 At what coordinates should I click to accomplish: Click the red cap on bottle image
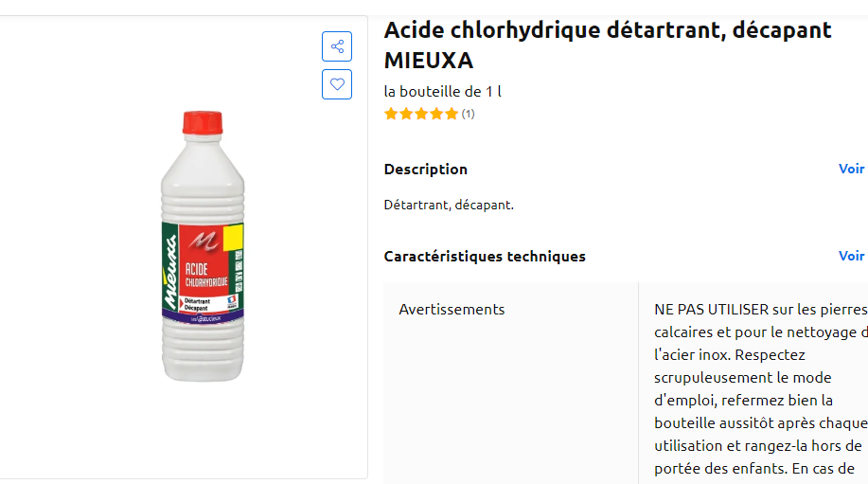[202, 124]
